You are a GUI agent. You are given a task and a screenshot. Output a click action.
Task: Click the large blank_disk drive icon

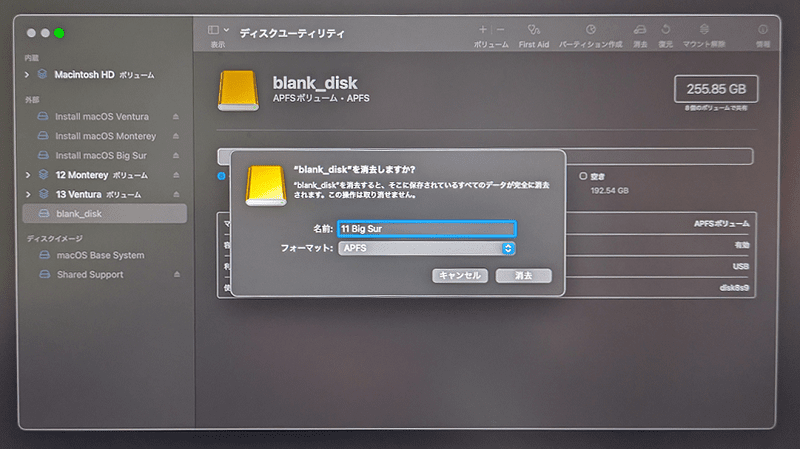[238, 91]
